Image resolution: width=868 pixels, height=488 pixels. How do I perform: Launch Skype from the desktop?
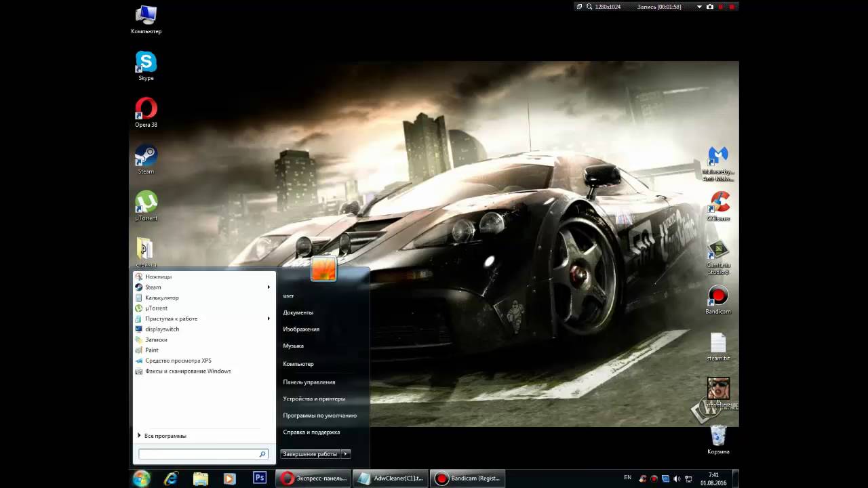146,66
